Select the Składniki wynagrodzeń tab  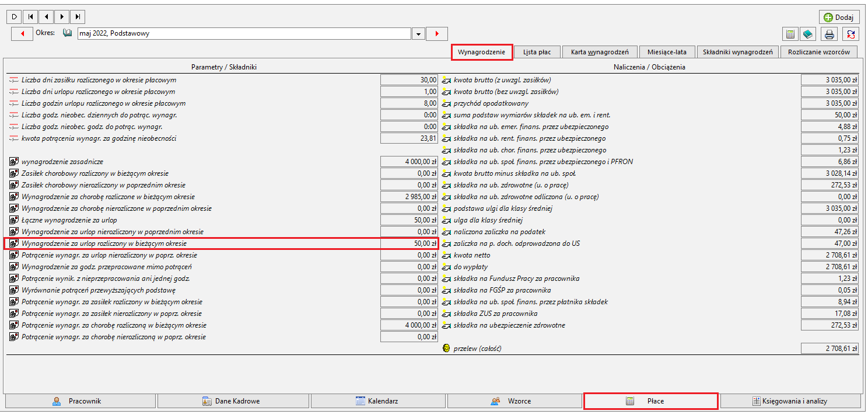click(738, 52)
